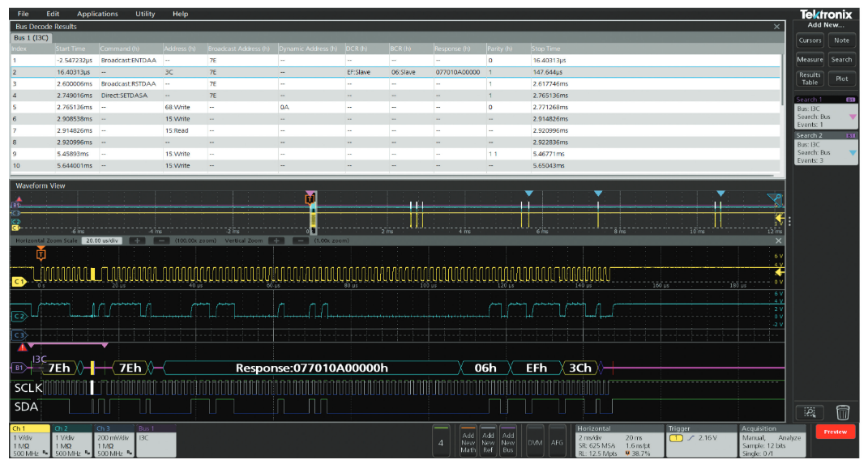Image resolution: width=868 pixels, height=464 pixels.
Task: Select row 7 with 15:Read address
Action: (396, 130)
